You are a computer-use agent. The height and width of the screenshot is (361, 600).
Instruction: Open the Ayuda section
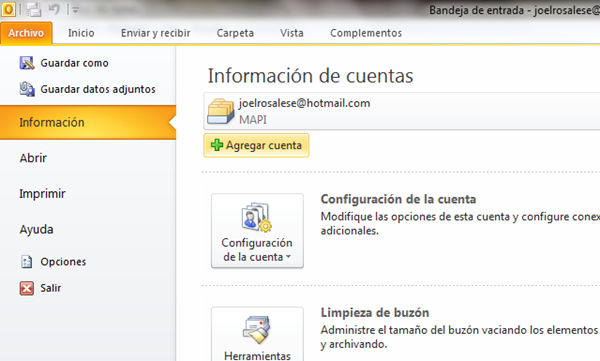tap(36, 229)
